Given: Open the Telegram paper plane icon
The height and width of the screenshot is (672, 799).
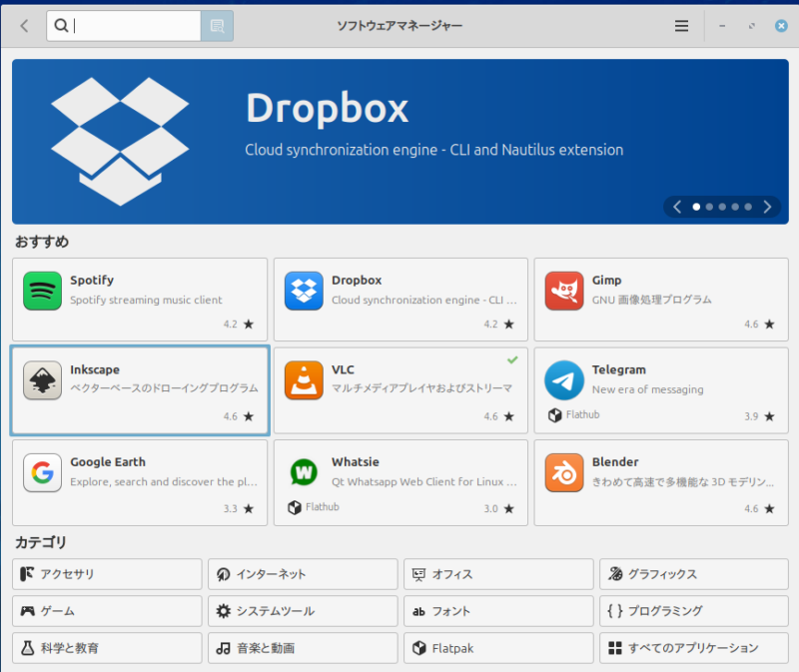Looking at the screenshot, I should [564, 380].
